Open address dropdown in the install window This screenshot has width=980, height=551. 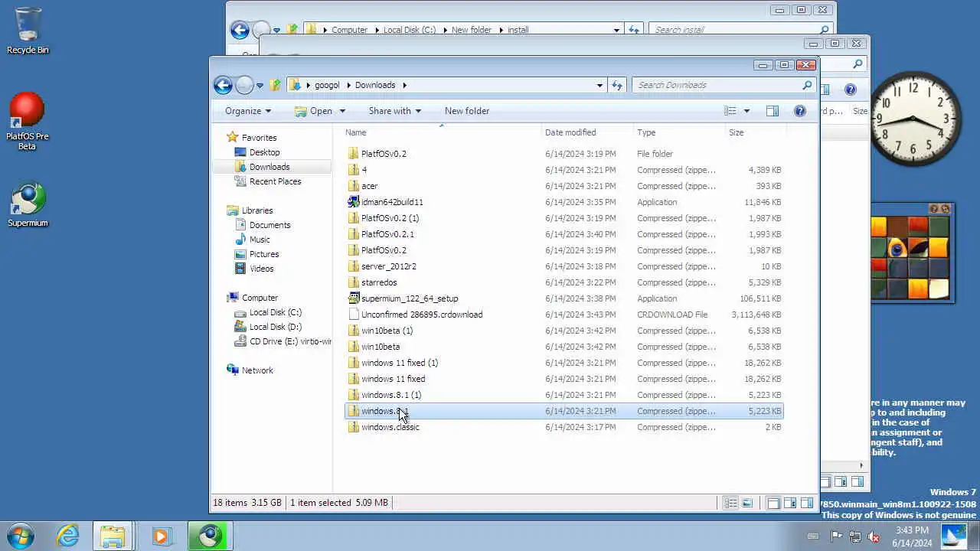coord(616,30)
